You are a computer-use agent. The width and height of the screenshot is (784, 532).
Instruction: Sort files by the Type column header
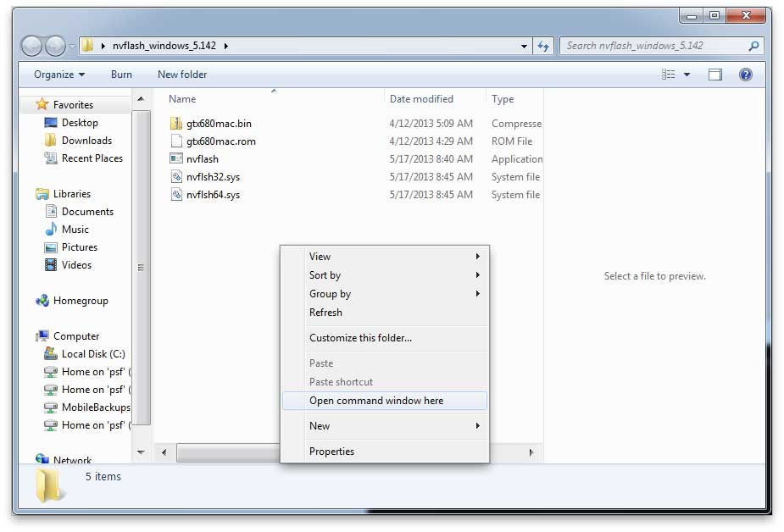(x=515, y=99)
